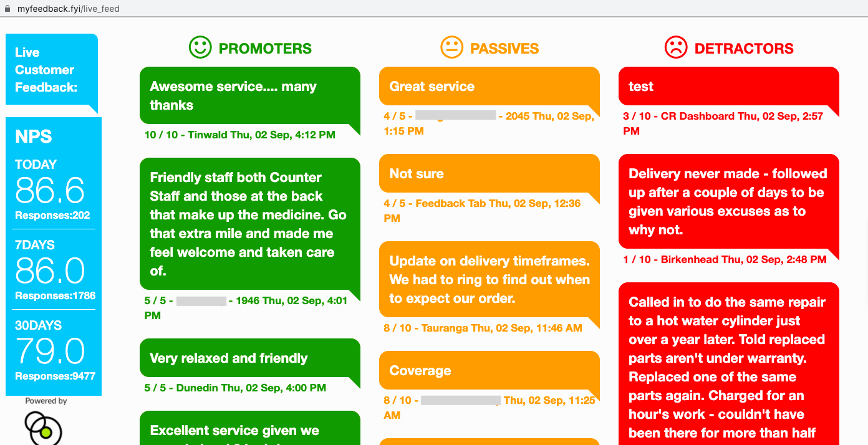The image size is (868, 445).
Task: Select the PASSIVES column heading
Action: pos(504,49)
